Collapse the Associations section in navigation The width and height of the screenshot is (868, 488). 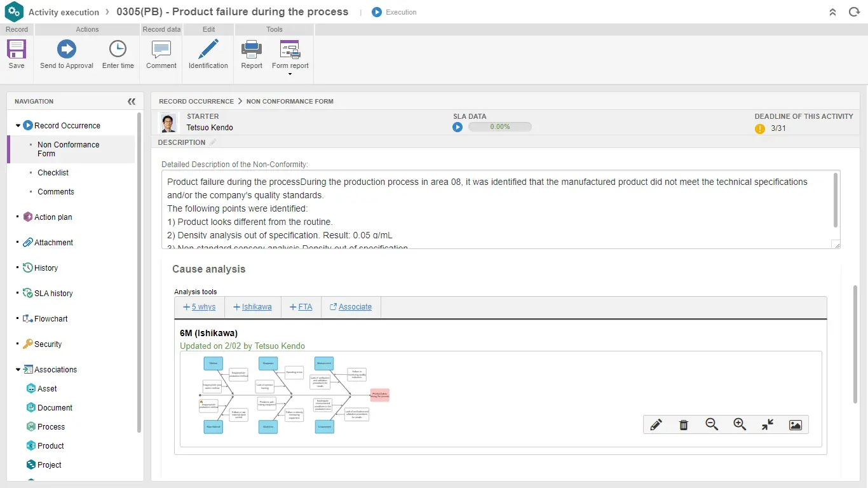[x=18, y=369]
